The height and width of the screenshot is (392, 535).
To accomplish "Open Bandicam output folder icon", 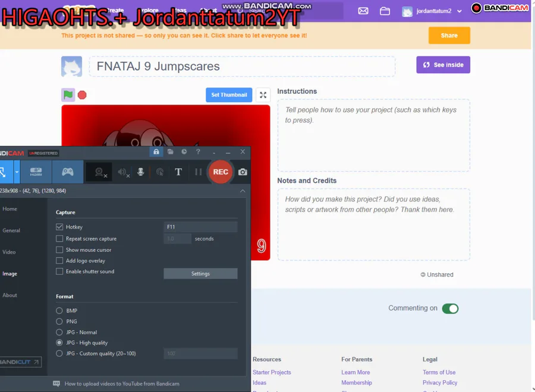I will pos(170,151).
